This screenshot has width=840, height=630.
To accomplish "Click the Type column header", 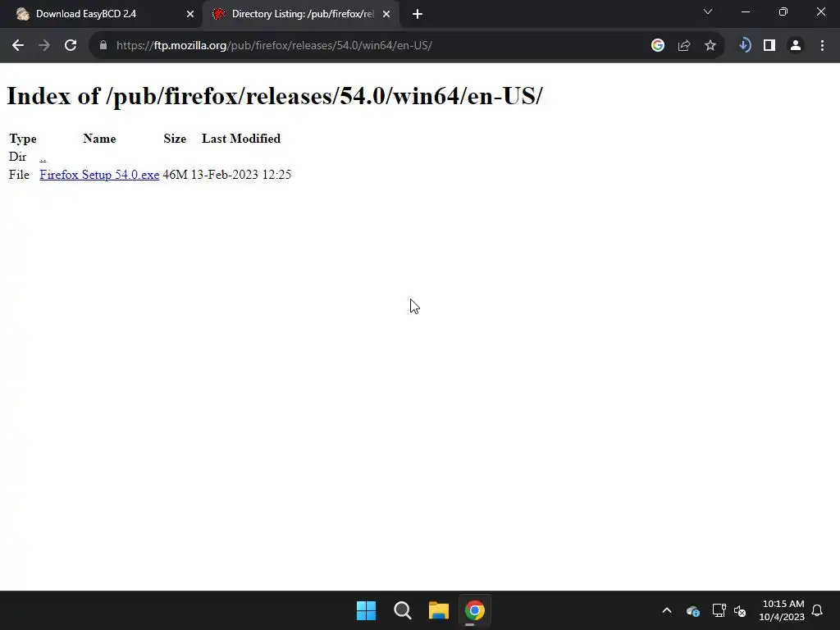I will click(23, 139).
